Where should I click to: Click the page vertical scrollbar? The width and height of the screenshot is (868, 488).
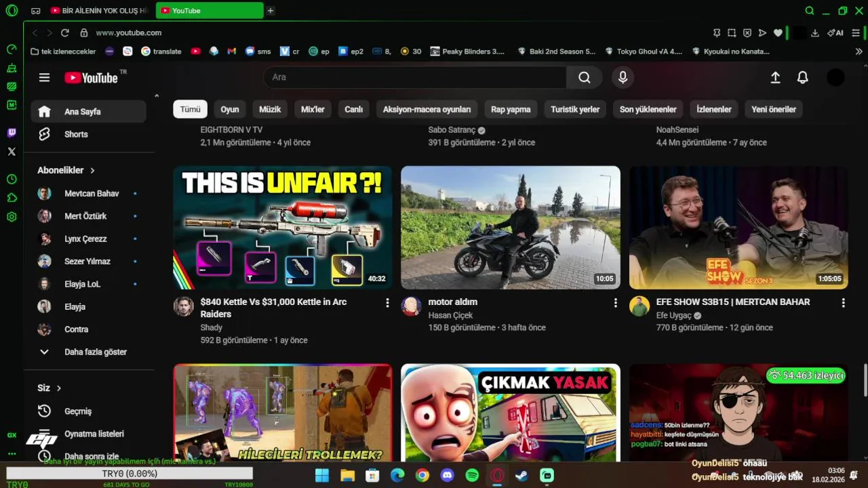[x=865, y=380]
